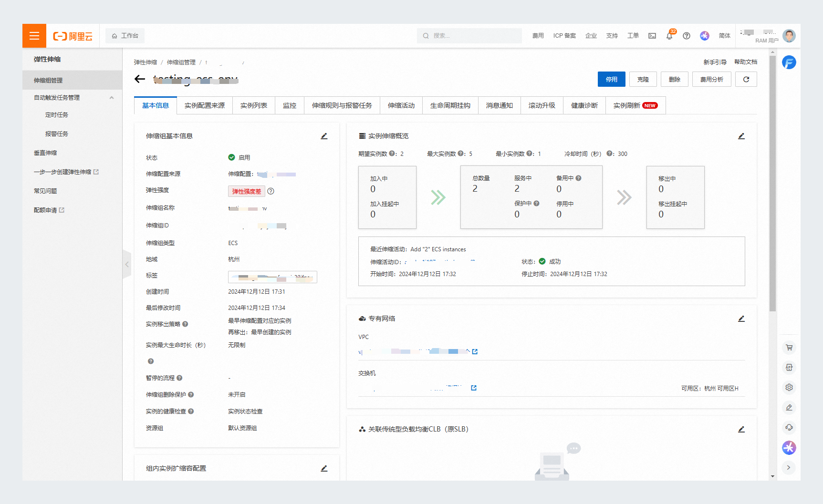823x504 pixels.
Task: Click the search input field
Action: [x=469, y=36]
